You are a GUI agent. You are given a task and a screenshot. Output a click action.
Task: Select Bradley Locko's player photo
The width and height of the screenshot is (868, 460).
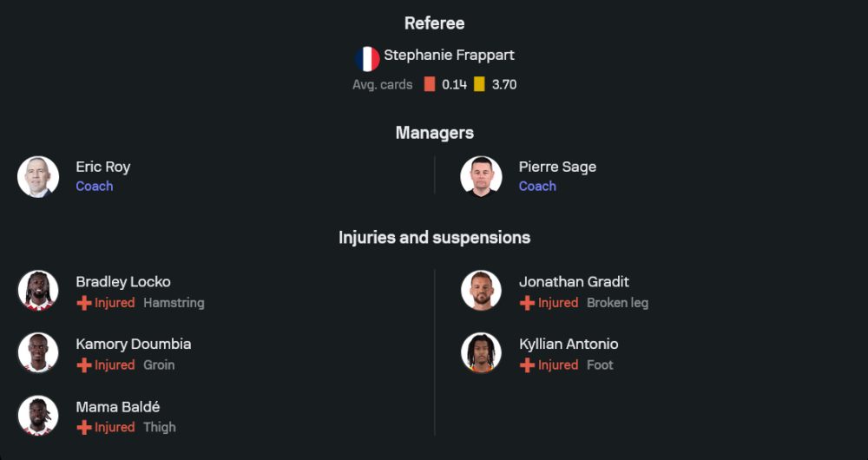coord(38,291)
